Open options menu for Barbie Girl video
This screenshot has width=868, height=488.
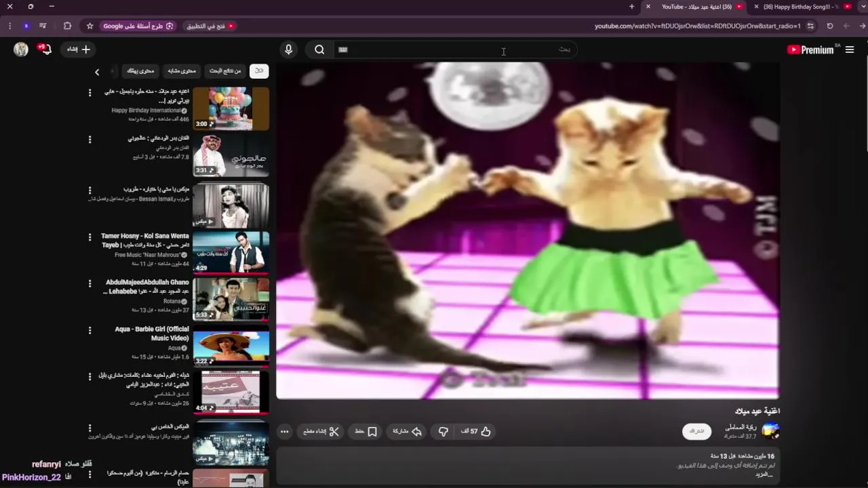pos(90,330)
